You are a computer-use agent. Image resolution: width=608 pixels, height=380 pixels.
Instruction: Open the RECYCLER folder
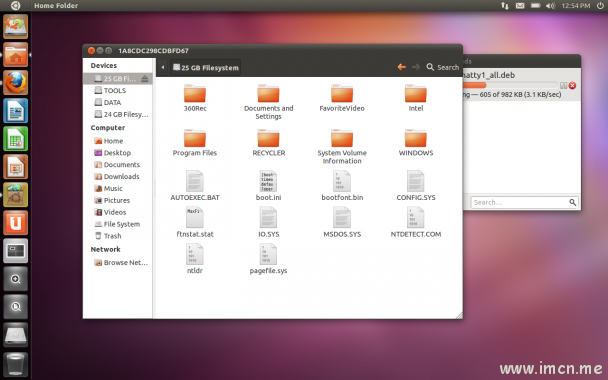tap(268, 143)
